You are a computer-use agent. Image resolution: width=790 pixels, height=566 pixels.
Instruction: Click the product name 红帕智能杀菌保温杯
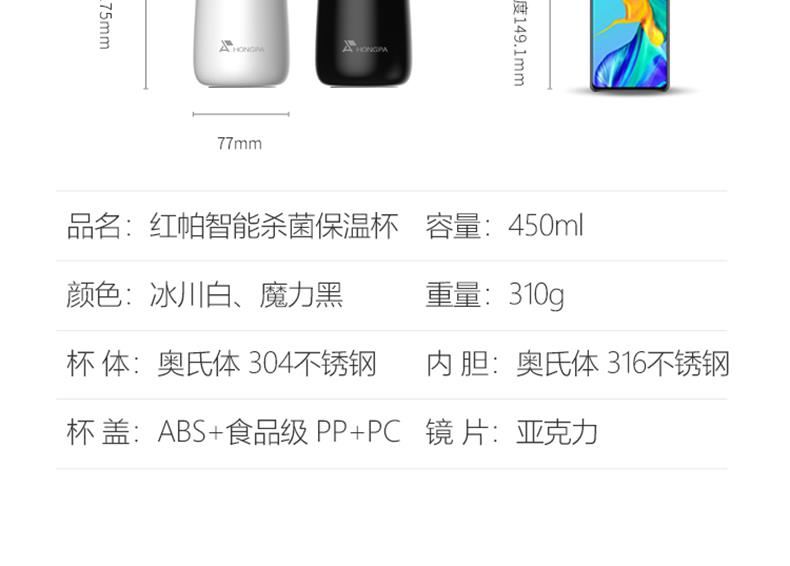pyautogui.click(x=274, y=225)
